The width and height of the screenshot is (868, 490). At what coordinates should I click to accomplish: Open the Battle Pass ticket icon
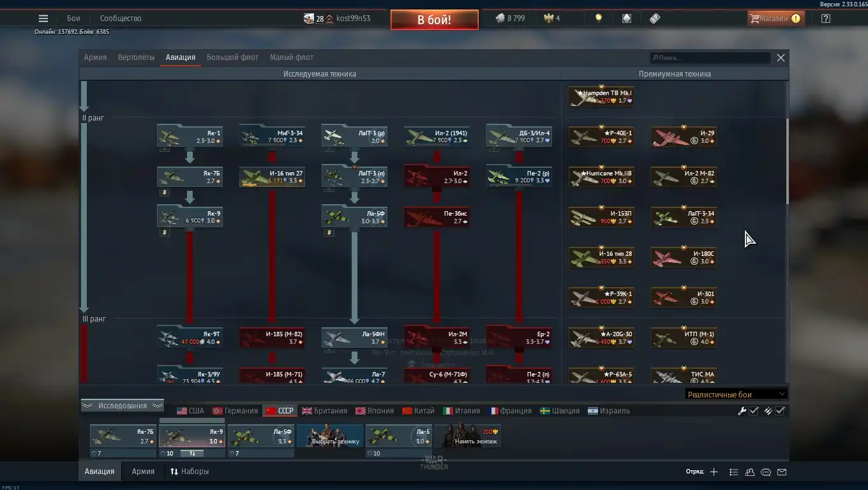pos(655,19)
